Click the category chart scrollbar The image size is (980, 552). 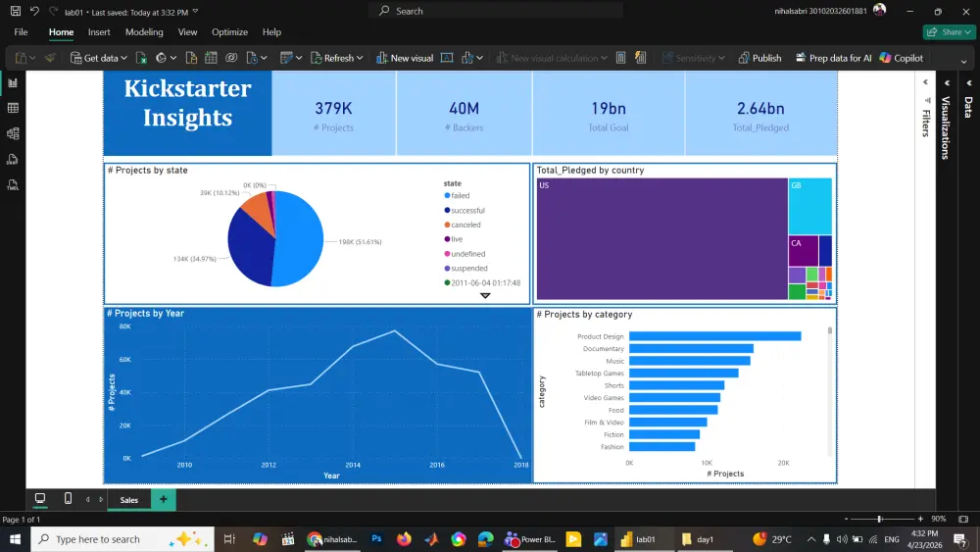coord(830,330)
